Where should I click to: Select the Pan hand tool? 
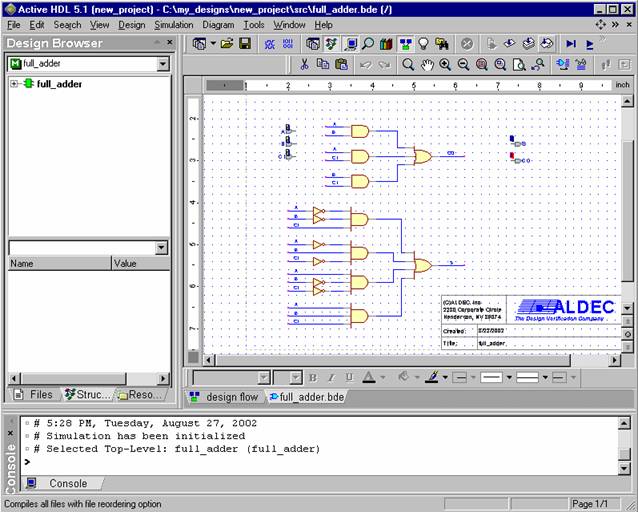tap(426, 64)
